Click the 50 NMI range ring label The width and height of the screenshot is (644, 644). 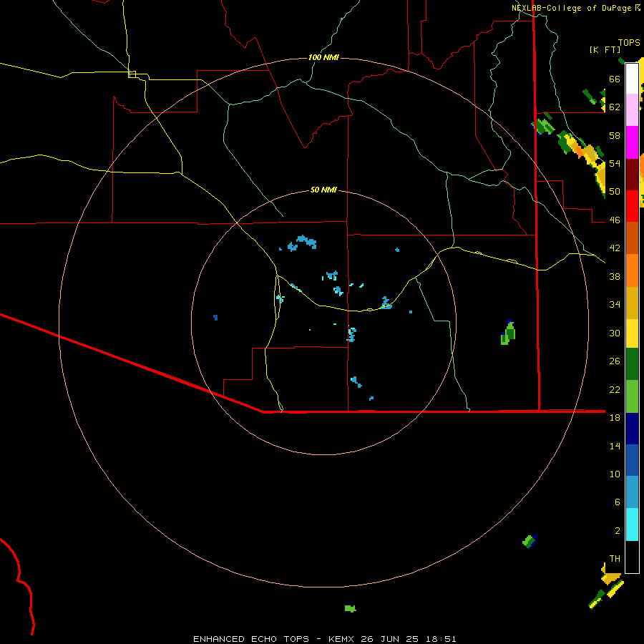coord(323,190)
